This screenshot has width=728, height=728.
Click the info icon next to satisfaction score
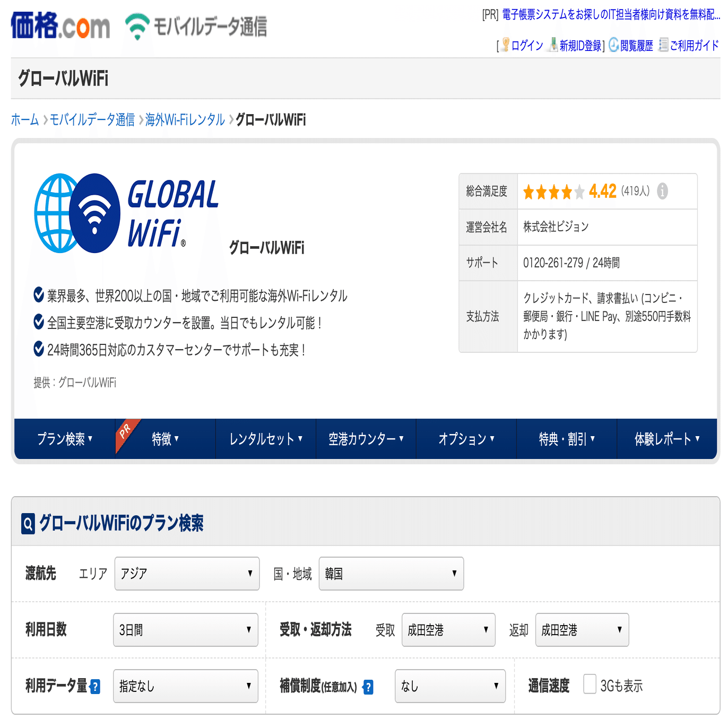pos(662,192)
